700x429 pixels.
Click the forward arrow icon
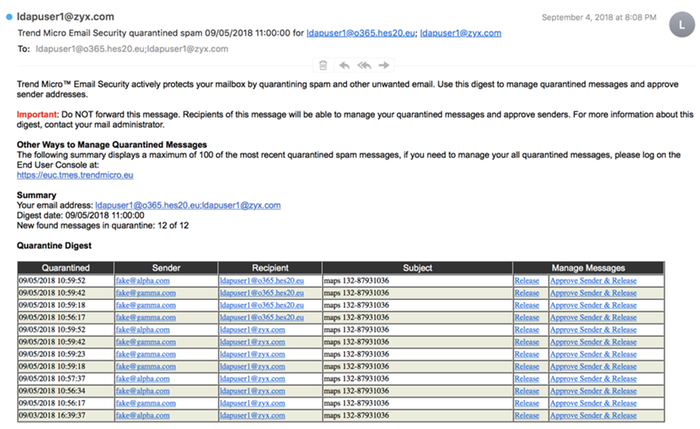click(x=383, y=65)
